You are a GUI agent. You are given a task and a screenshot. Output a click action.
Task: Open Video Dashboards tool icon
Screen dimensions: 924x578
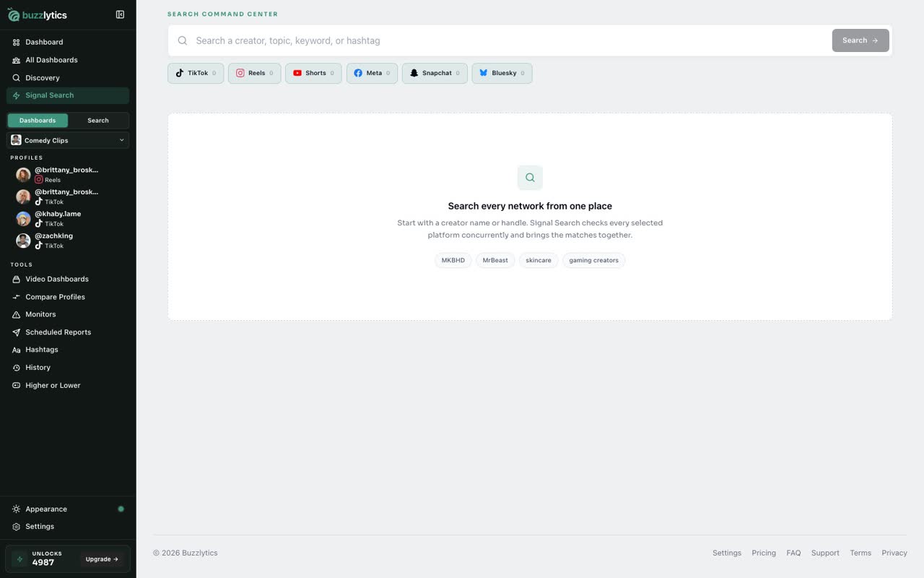point(17,279)
